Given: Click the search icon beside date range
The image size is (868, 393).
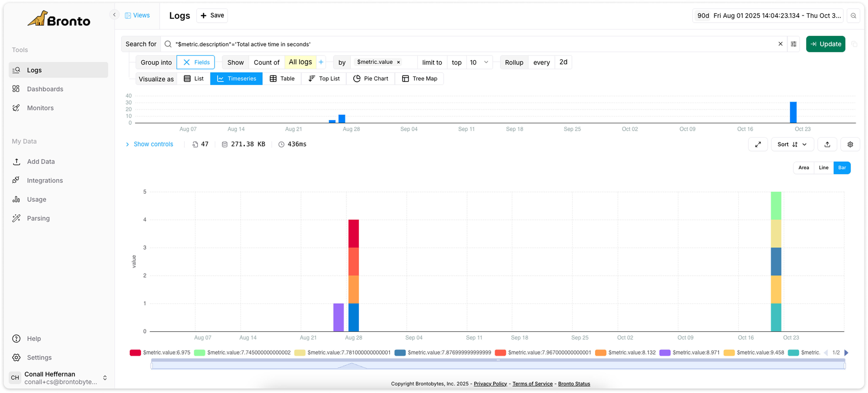Looking at the screenshot, I should (x=853, y=16).
